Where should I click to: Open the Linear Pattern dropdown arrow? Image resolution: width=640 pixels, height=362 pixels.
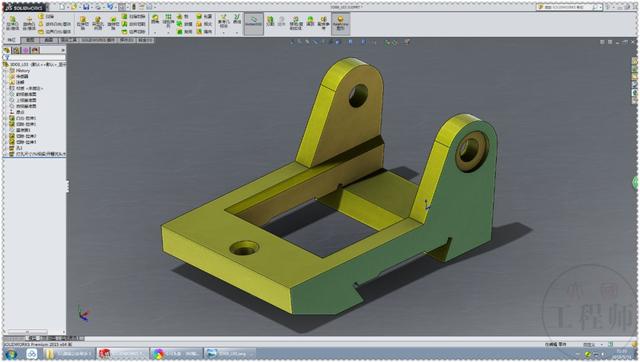click(168, 33)
